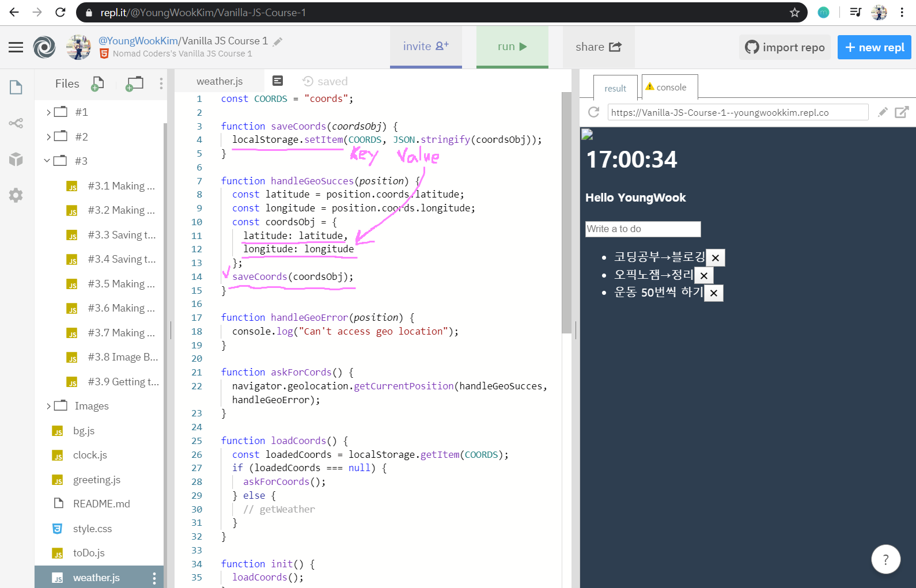
Task: Open the Repl.it hamburger menu
Action: 16,47
